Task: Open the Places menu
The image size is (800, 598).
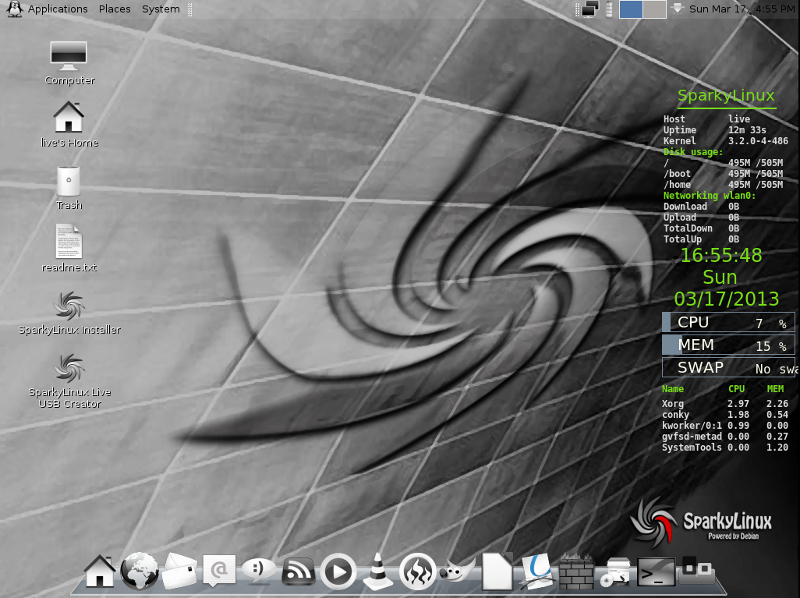Action: click(x=114, y=8)
